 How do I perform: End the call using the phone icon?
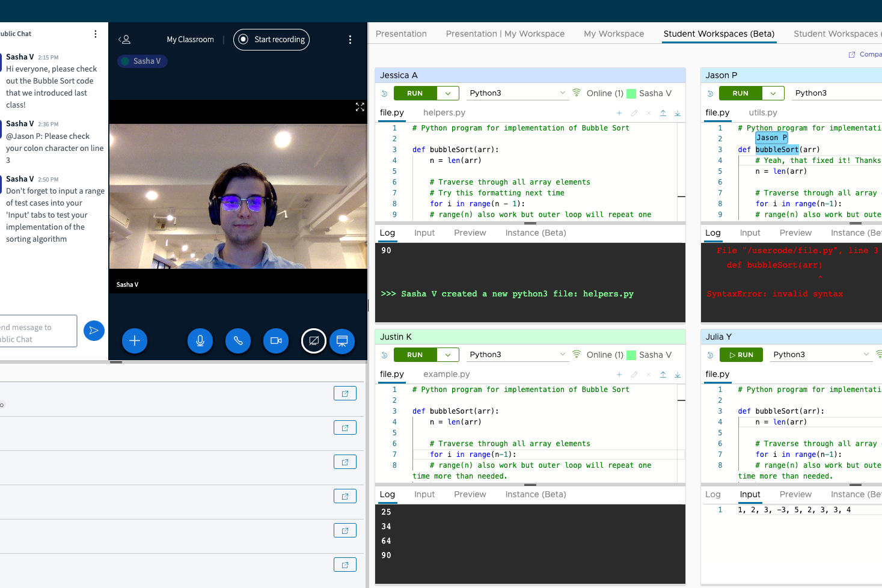click(238, 341)
